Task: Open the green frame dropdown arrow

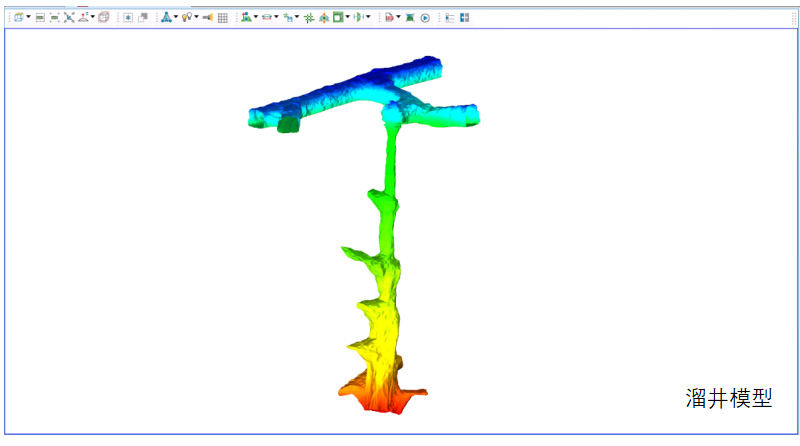Action: (348, 17)
